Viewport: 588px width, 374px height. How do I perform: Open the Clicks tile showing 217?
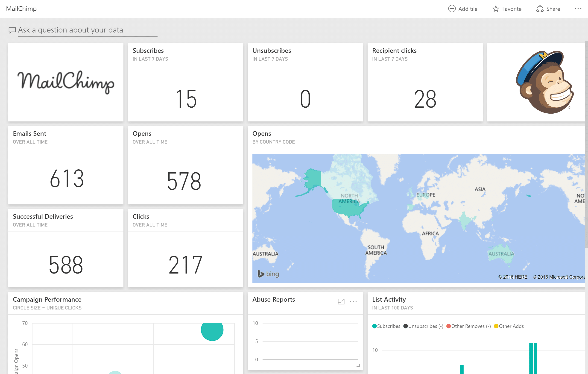coord(186,248)
